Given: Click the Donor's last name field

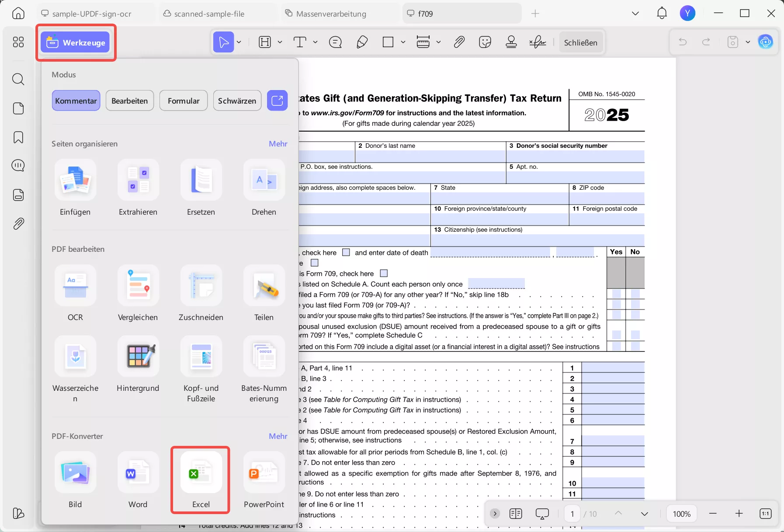Looking at the screenshot, I should click(430, 156).
